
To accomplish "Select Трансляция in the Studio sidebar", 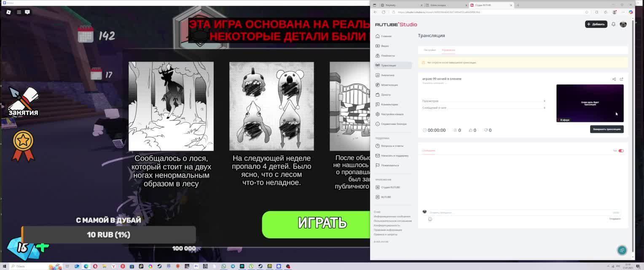I will coord(393,65).
